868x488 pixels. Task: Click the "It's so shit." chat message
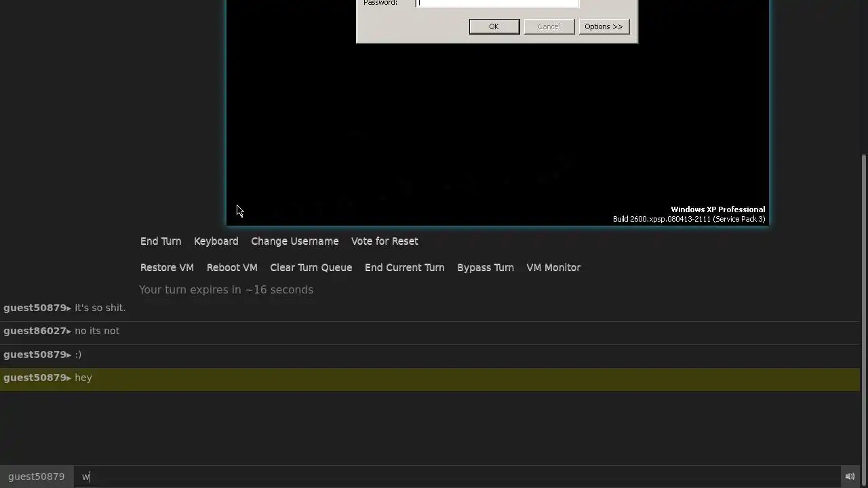(x=100, y=308)
